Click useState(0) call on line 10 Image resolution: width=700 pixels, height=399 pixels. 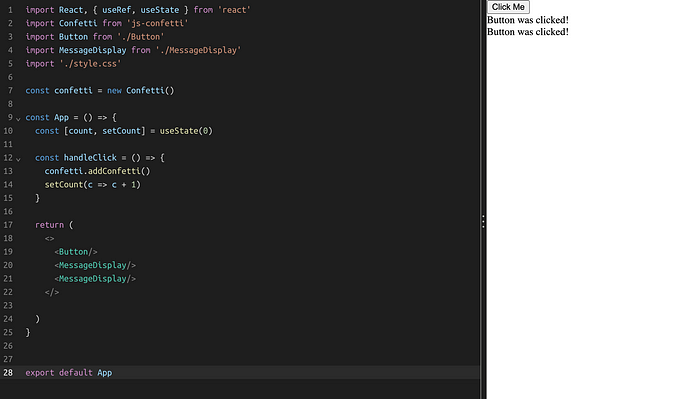tap(186, 131)
